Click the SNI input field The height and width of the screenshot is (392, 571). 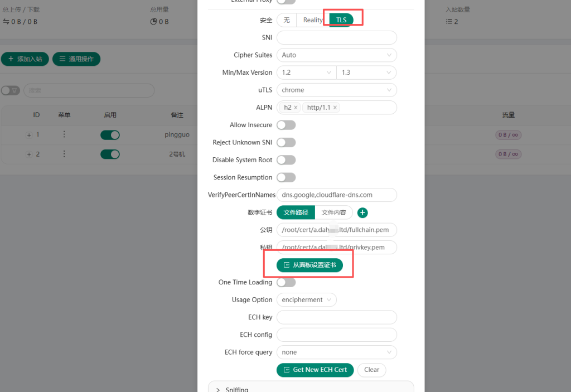[336, 37]
